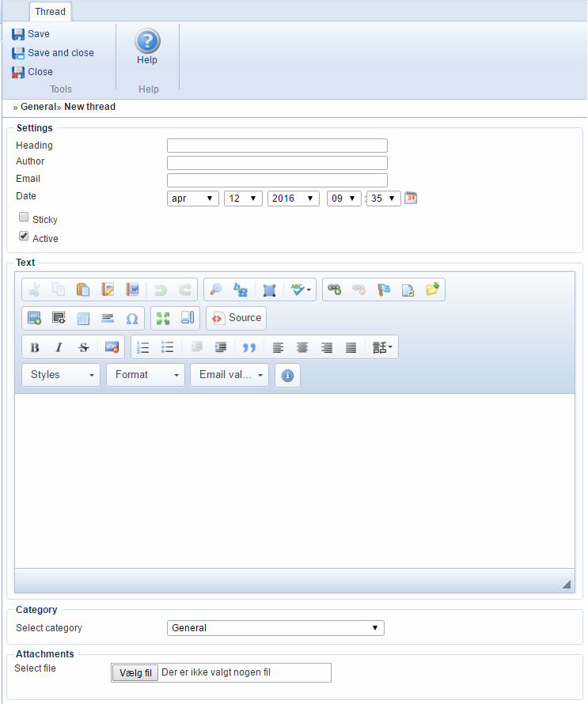588x704 pixels.
Task: Click the Source button
Action: point(237,318)
